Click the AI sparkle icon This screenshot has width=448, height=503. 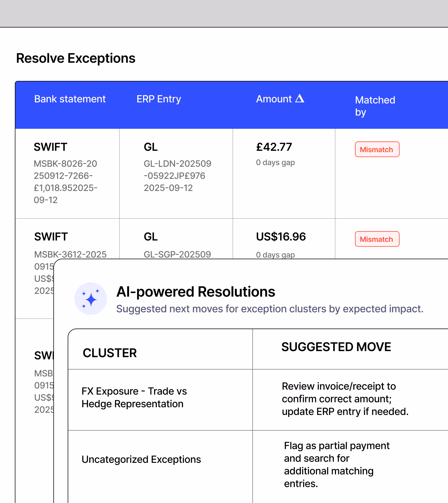pyautogui.click(x=91, y=299)
